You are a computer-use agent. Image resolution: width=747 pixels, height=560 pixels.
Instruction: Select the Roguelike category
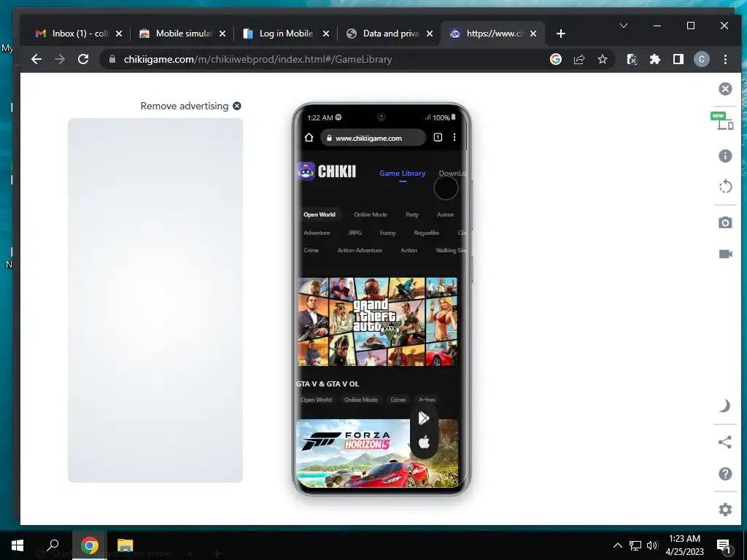tap(426, 233)
